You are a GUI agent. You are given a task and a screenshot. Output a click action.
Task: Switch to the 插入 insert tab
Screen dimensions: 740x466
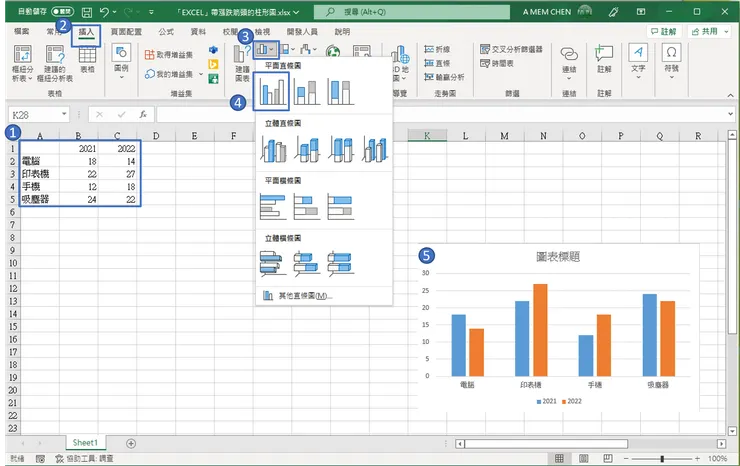pyautogui.click(x=86, y=32)
